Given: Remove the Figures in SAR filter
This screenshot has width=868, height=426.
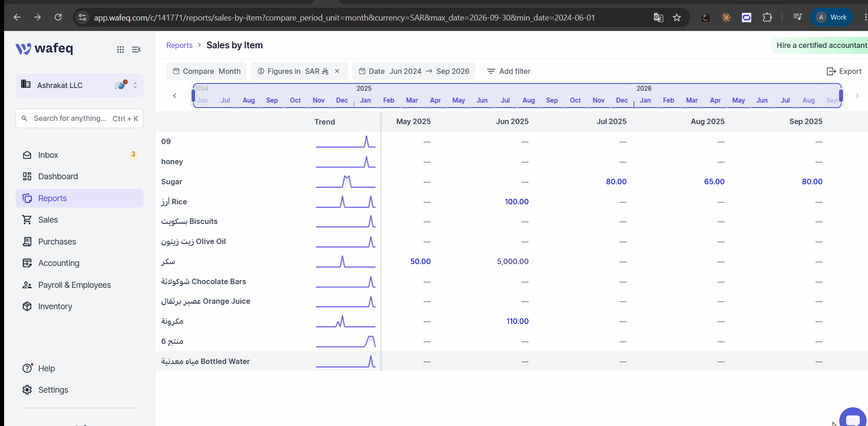Looking at the screenshot, I should click(x=337, y=71).
